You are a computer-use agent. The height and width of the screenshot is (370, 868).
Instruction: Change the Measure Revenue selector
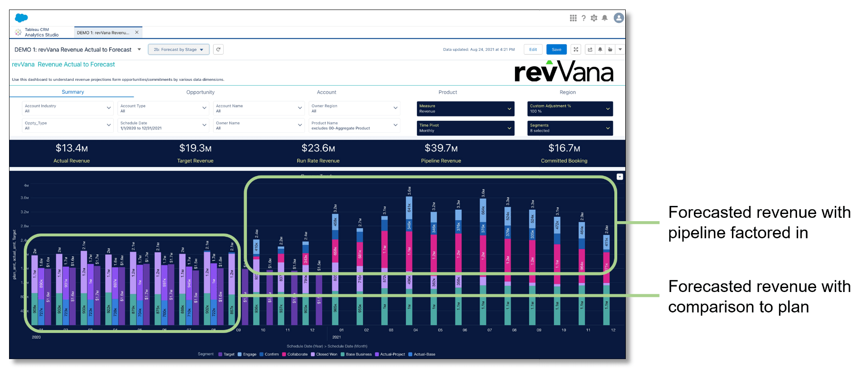point(465,108)
